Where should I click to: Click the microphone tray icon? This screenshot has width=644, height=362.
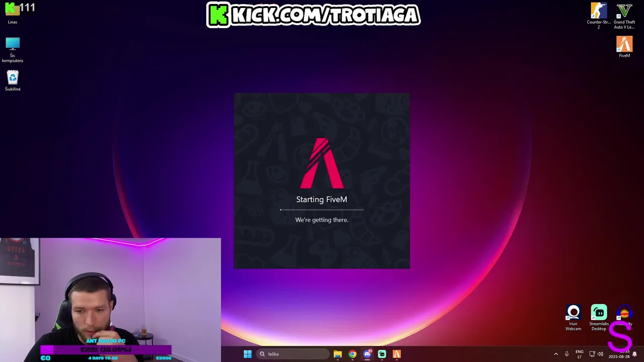(567, 354)
